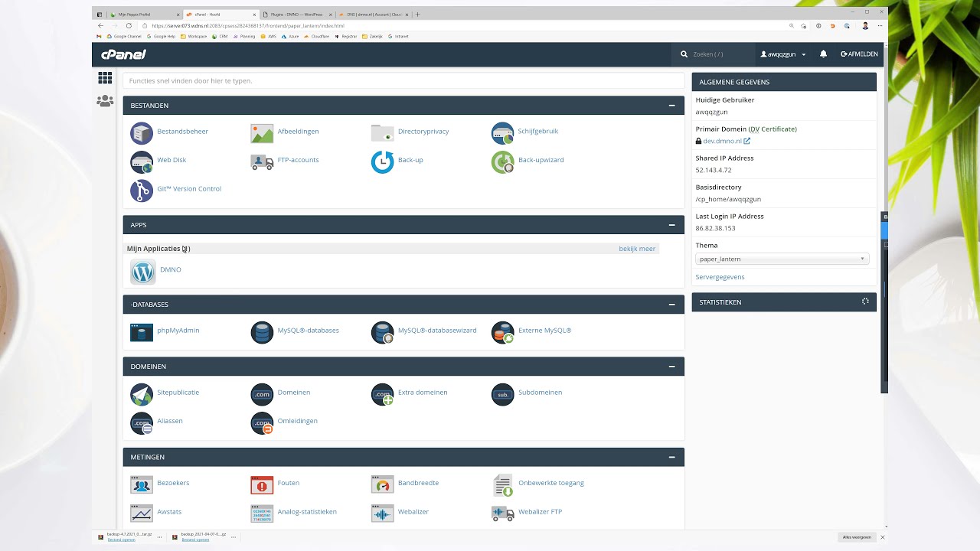Expand the awqqzgun account menu
The image size is (980, 551).
pos(781,54)
